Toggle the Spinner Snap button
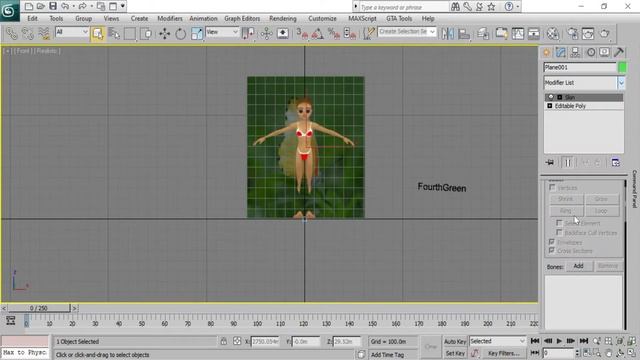The height and width of the screenshot is (360, 640). [350, 33]
